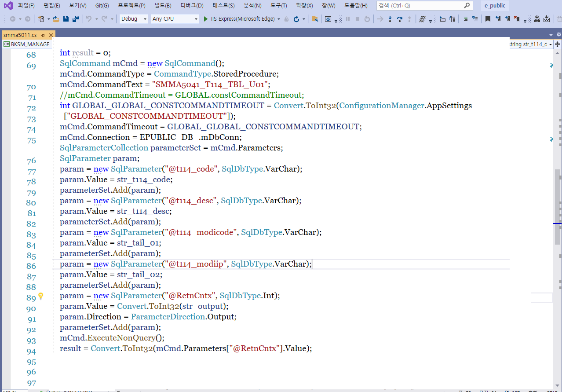Open the 프로젝트(P) menu

(x=131, y=6)
